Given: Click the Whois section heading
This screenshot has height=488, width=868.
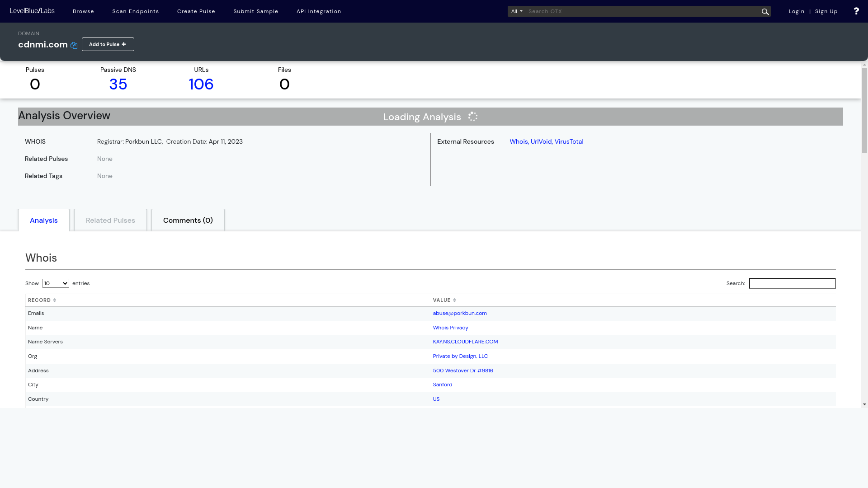Looking at the screenshot, I should click(x=41, y=258).
